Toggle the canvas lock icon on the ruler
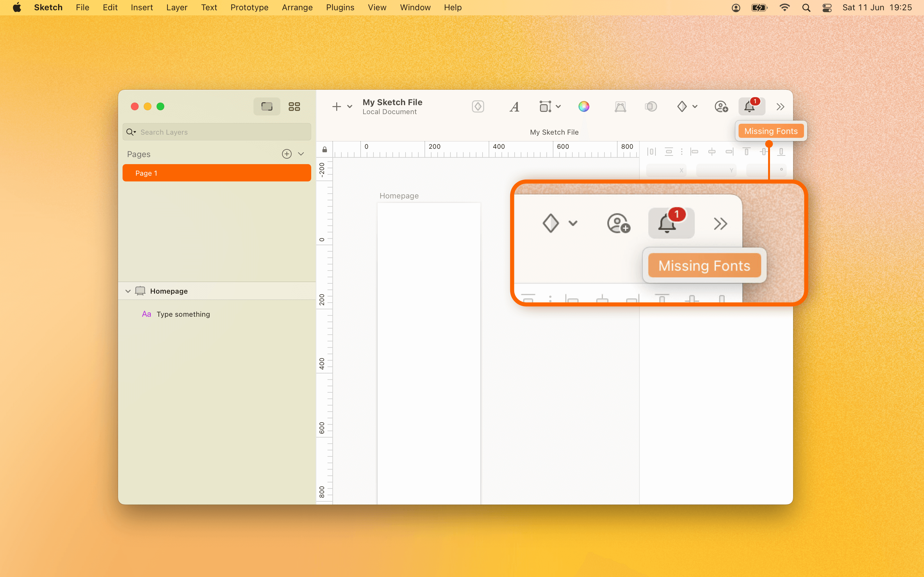Image resolution: width=924 pixels, height=577 pixels. pos(325,149)
